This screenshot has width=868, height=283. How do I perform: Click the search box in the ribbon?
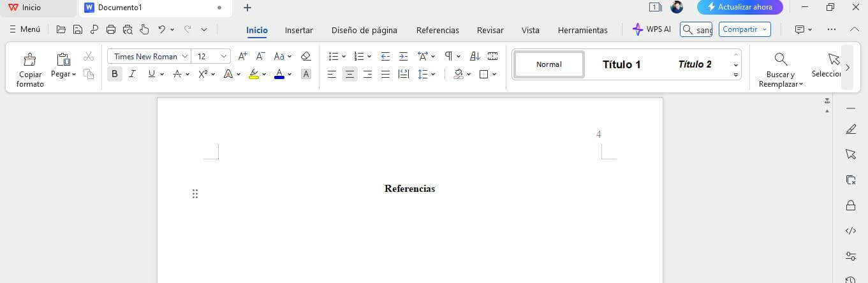point(696,29)
